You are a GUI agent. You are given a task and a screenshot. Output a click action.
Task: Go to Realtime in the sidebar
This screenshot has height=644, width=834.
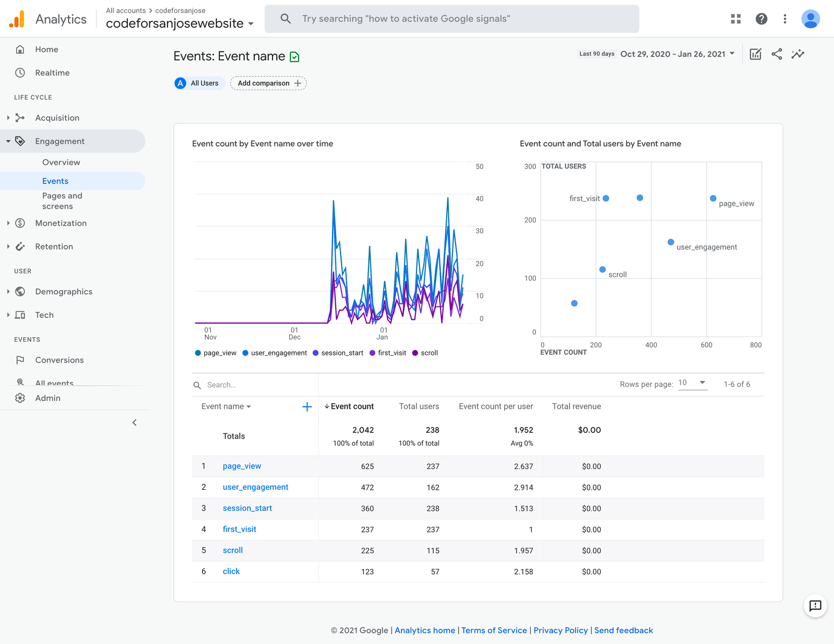click(52, 73)
